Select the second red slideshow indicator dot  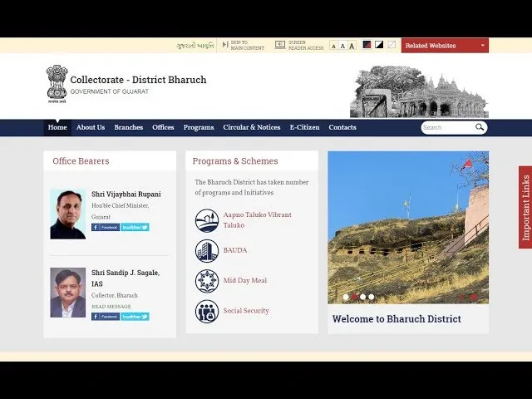tap(354, 297)
